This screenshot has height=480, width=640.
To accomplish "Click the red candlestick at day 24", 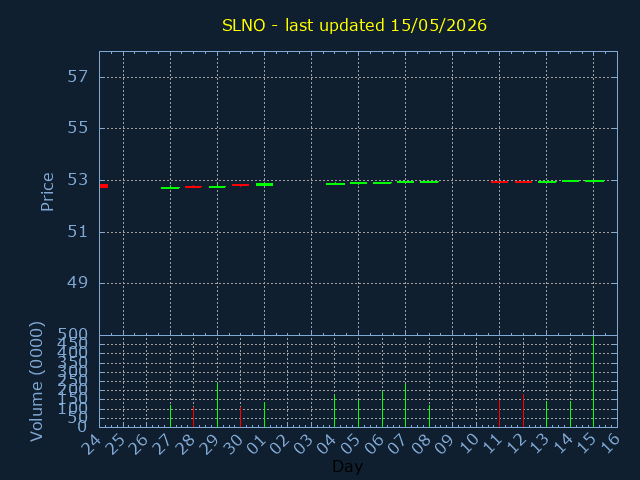I will tap(104, 186).
